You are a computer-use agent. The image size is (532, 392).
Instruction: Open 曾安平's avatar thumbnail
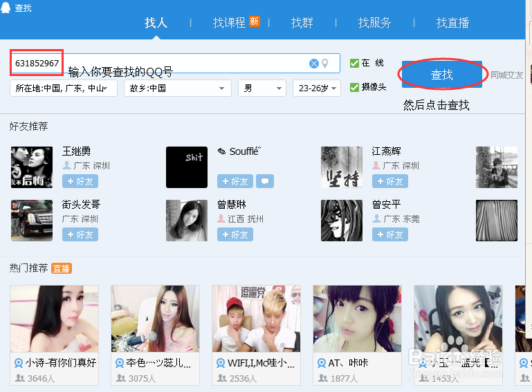(342, 221)
